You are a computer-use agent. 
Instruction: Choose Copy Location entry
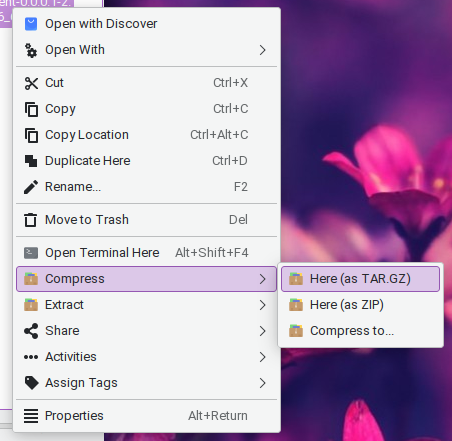(146, 135)
